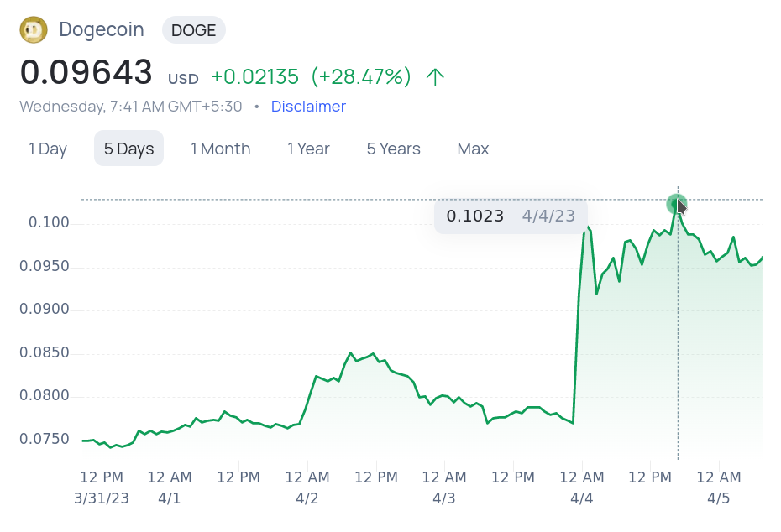This screenshot has height=532, width=781.
Task: Click the green upward arrow trend icon
Action: (x=435, y=77)
